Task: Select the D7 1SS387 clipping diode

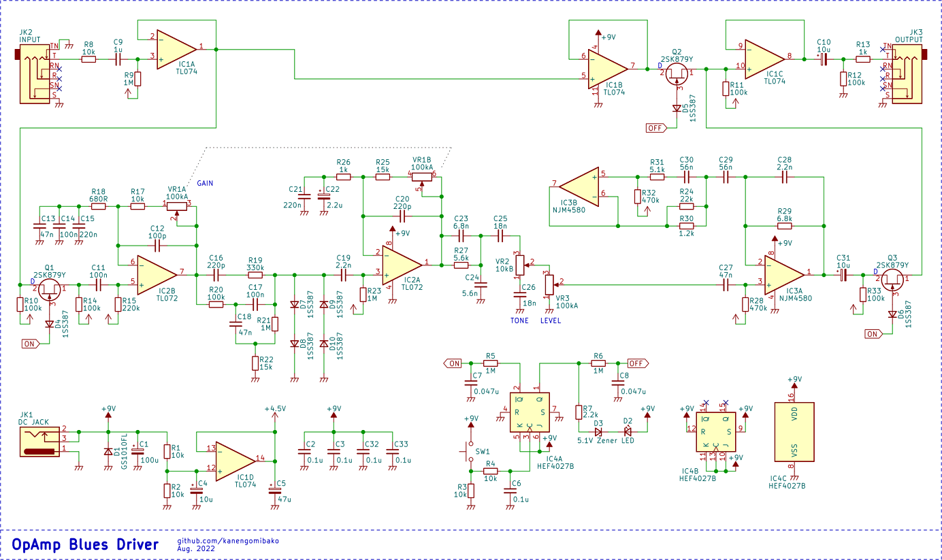Action: 294,305
